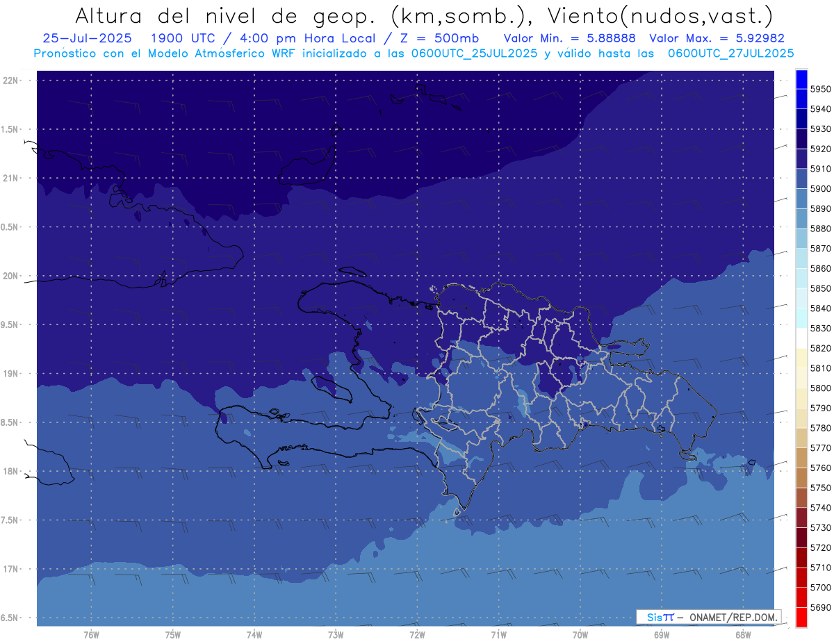Click the '5820' legend value

pos(820,348)
